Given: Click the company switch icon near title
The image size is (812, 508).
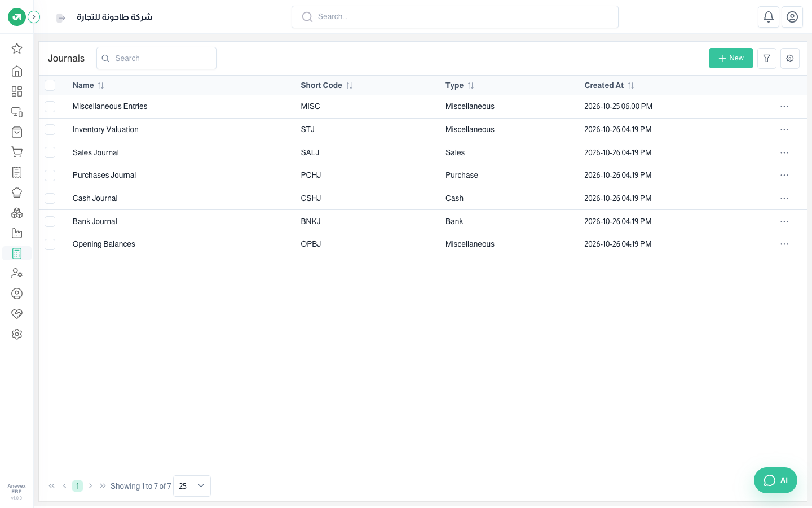Looking at the screenshot, I should (x=61, y=18).
